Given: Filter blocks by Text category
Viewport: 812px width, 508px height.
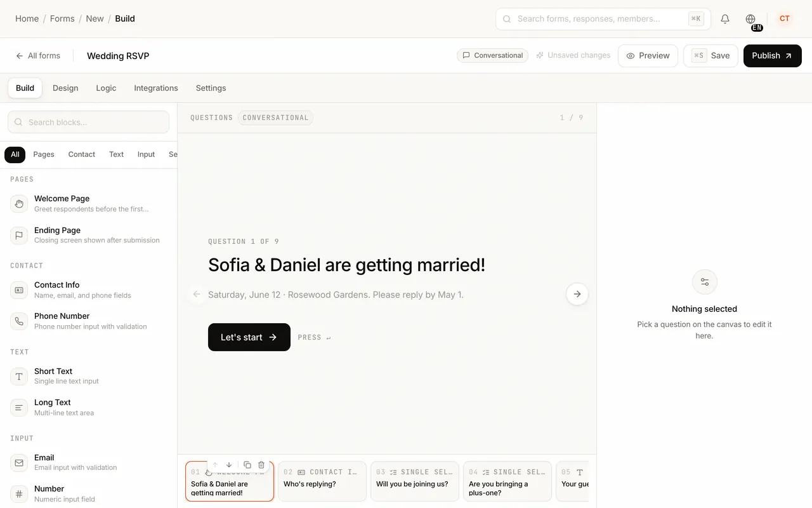Looking at the screenshot, I should (116, 154).
